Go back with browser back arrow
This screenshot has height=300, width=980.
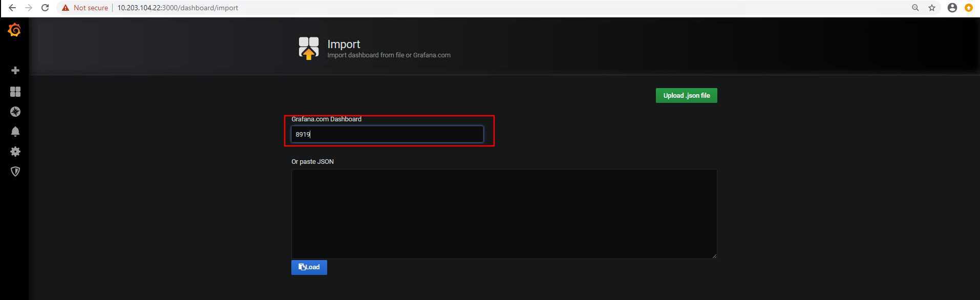(x=12, y=8)
